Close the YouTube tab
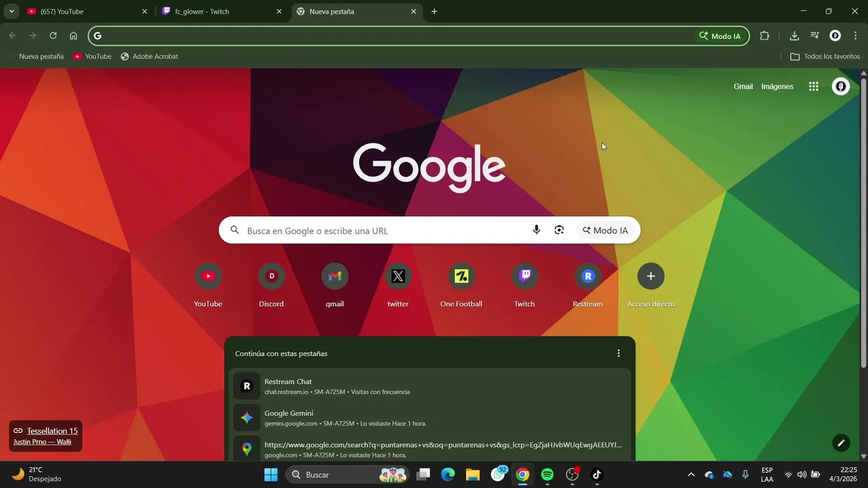The width and height of the screenshot is (868, 488). pyautogui.click(x=144, y=12)
